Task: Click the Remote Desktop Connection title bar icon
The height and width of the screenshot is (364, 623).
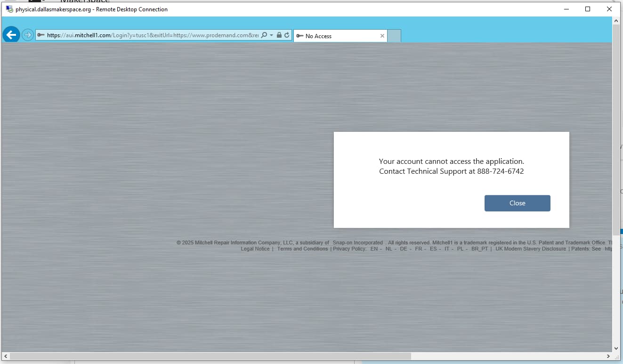Action: (9, 9)
